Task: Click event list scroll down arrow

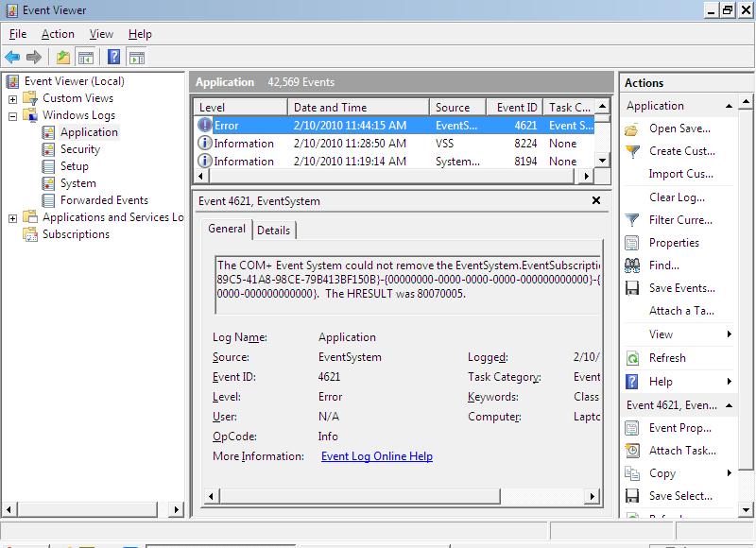Action: click(x=602, y=161)
